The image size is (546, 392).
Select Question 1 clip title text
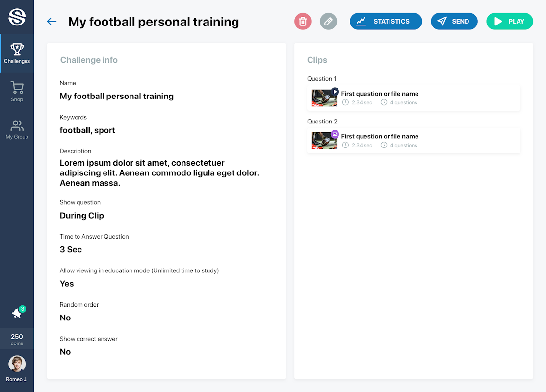click(380, 94)
